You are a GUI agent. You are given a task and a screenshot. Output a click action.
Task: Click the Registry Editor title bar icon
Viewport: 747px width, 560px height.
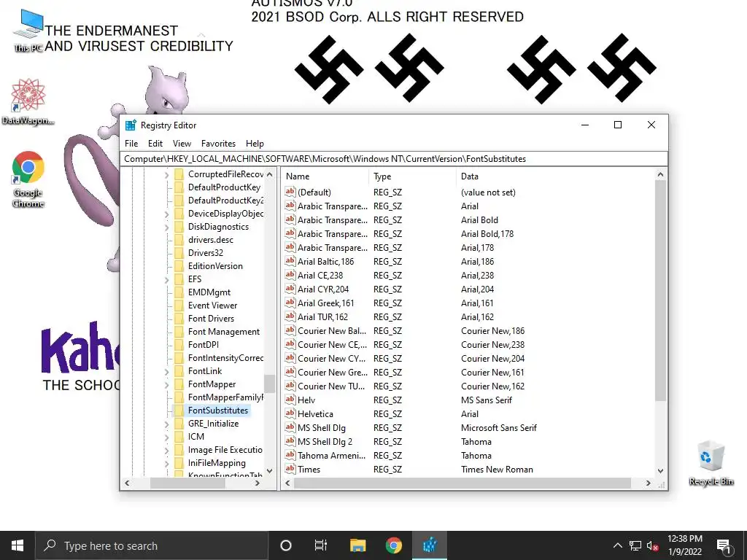point(131,125)
